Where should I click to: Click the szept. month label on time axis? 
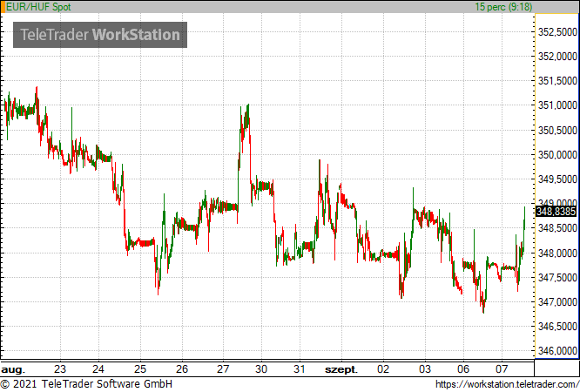pos(341,369)
